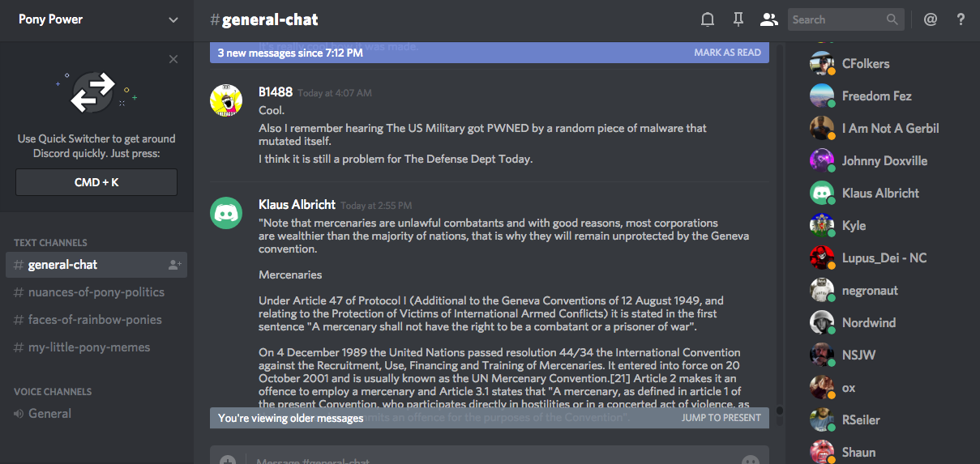Click B1488's avatar in chat

226,100
